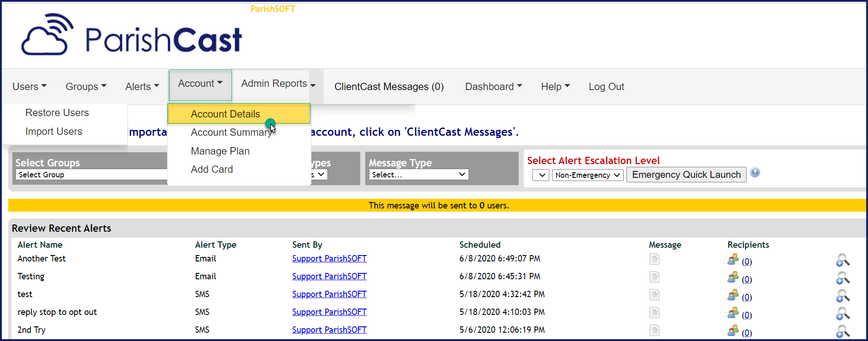Click recipients people icon for Testing row
This screenshot has width=868, height=341.
click(x=733, y=277)
